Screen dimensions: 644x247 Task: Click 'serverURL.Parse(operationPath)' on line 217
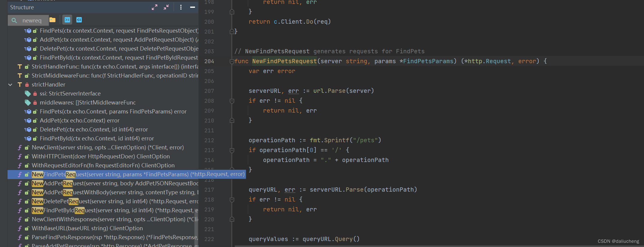(363, 190)
